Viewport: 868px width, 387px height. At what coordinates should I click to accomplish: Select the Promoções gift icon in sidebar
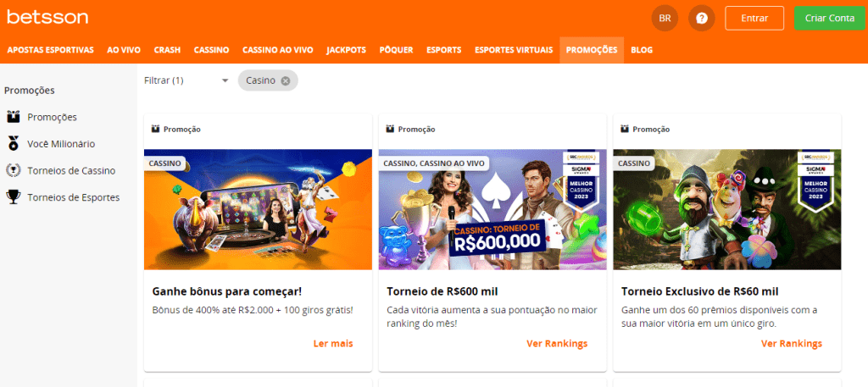tap(14, 117)
